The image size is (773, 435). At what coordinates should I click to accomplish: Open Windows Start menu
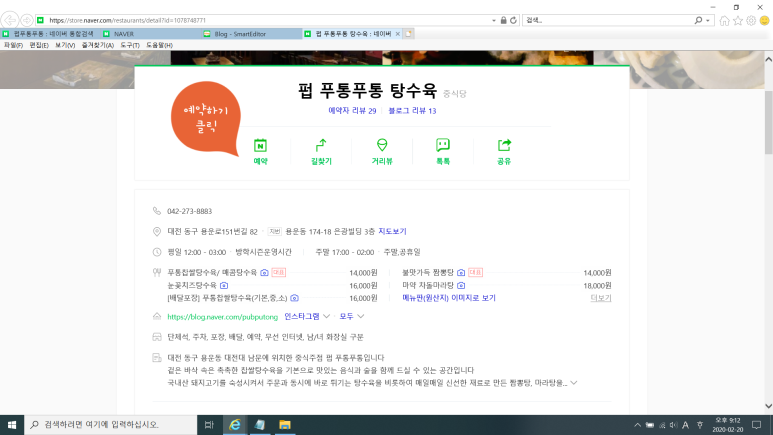click(12, 425)
